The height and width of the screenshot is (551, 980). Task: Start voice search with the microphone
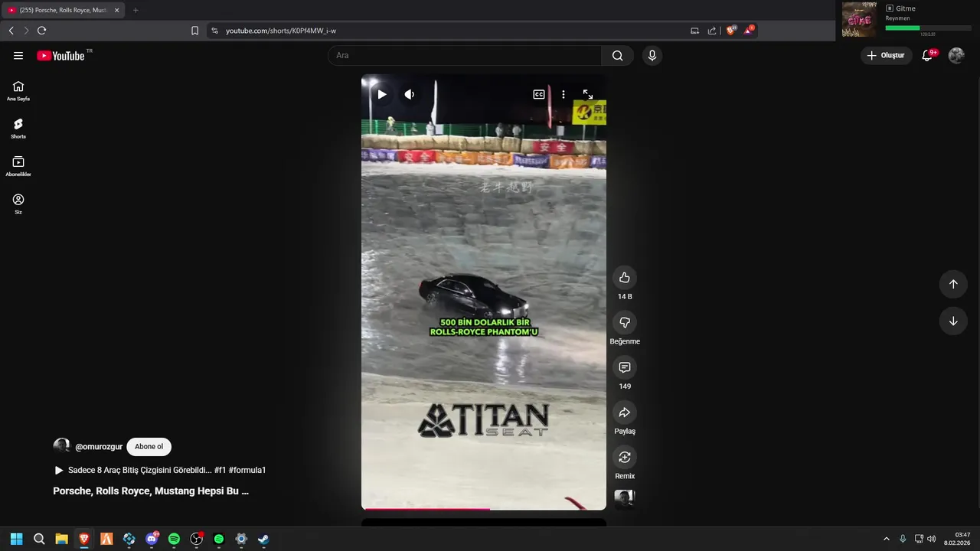pyautogui.click(x=652, y=56)
